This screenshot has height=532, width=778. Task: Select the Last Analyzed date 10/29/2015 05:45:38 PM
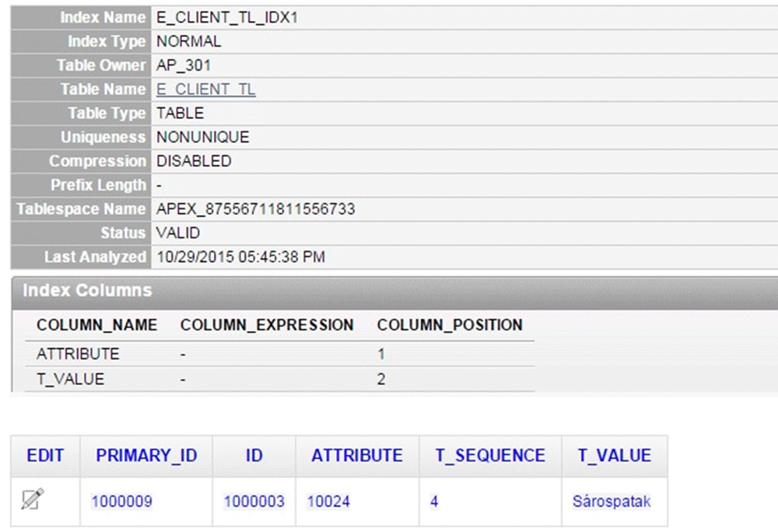point(240,257)
